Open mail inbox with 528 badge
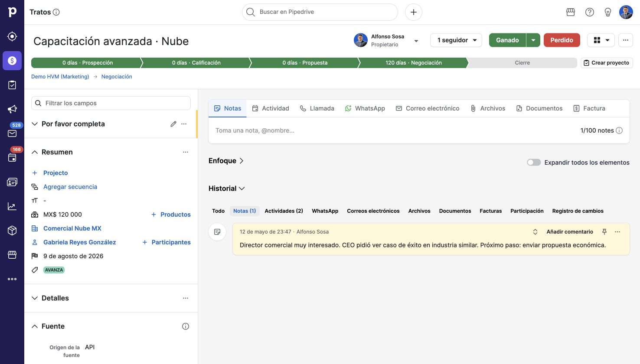Image resolution: width=640 pixels, height=364 pixels. tap(12, 133)
